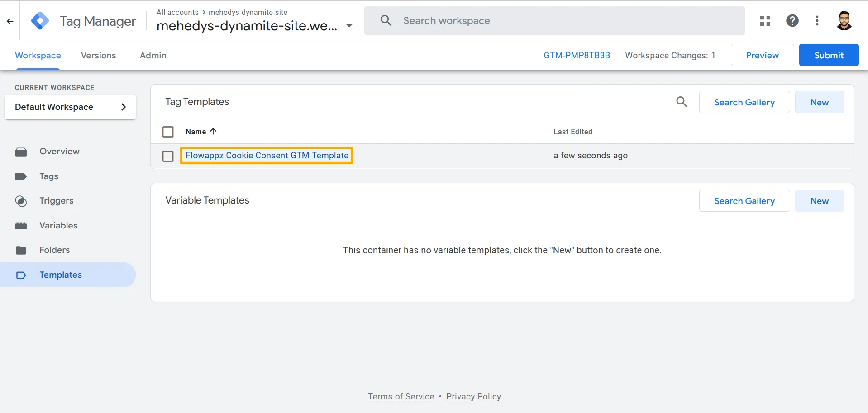Open the Privacy Policy link
Screen dimensions: 868x413
(x=473, y=397)
